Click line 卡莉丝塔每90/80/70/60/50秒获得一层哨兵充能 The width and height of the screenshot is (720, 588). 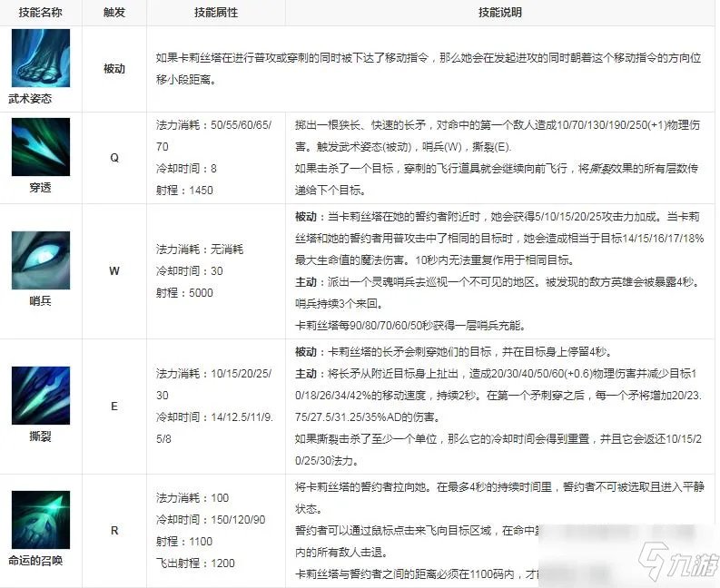(410, 325)
